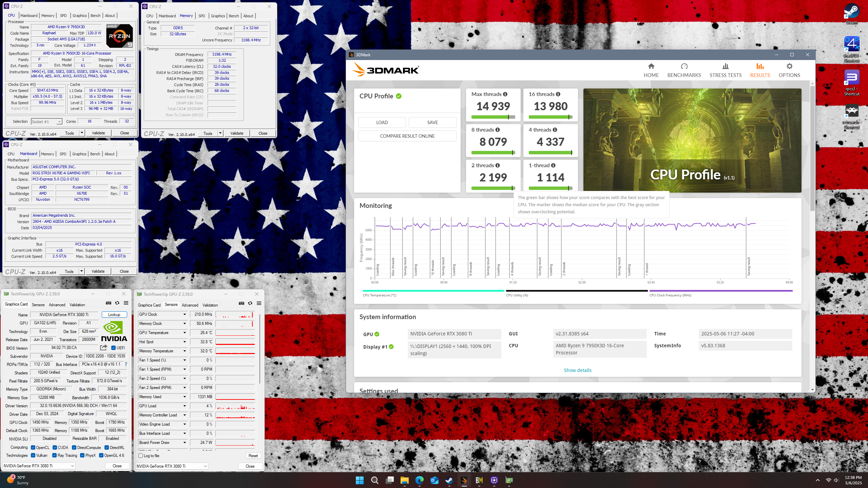Click Lookup button in GPU-Z
Screen dimensions: 868x488
coord(114,315)
